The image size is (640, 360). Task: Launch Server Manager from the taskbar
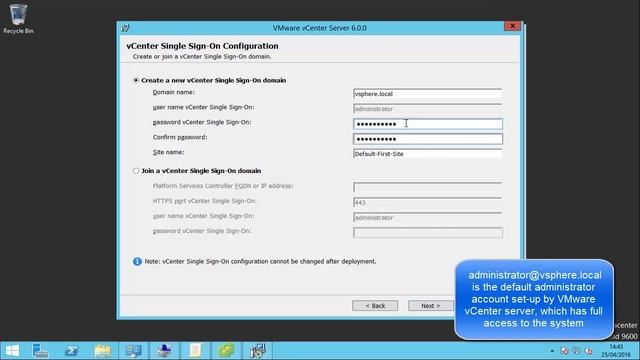(40, 351)
